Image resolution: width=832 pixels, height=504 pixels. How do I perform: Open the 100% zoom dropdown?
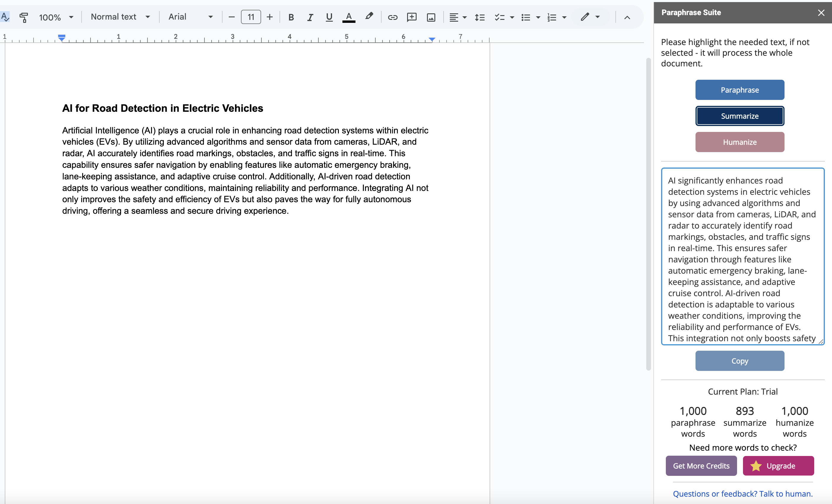[x=56, y=17]
